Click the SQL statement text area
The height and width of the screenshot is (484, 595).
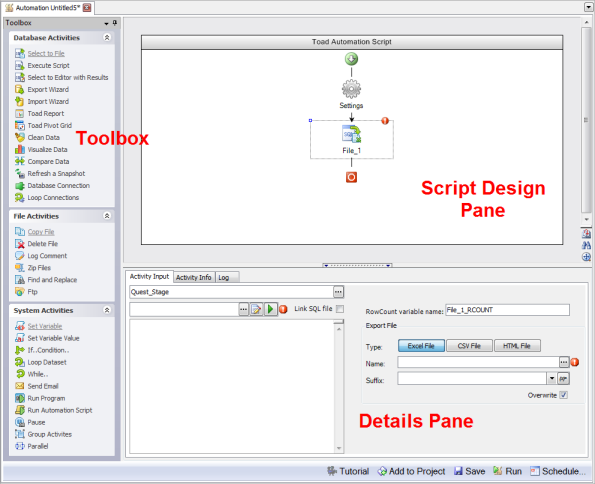pos(232,386)
